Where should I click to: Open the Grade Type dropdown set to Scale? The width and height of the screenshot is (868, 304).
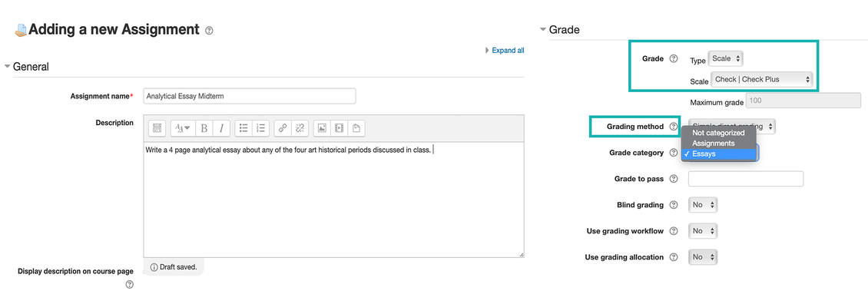[726, 58]
